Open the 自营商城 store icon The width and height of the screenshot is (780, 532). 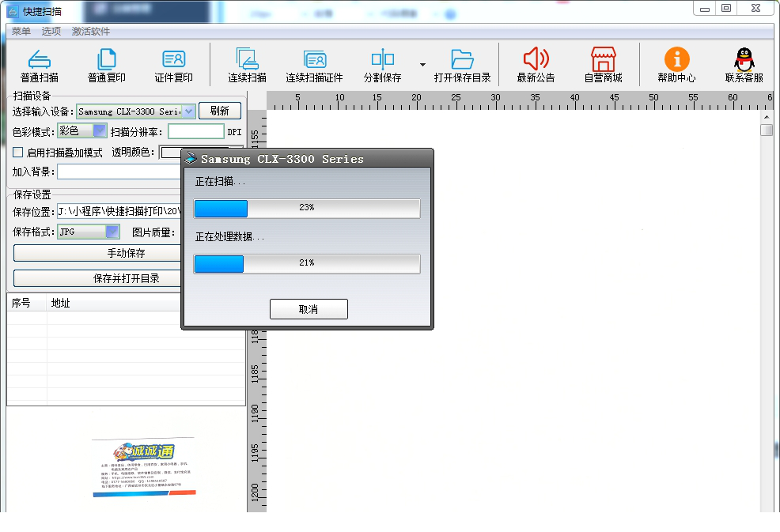[603, 59]
